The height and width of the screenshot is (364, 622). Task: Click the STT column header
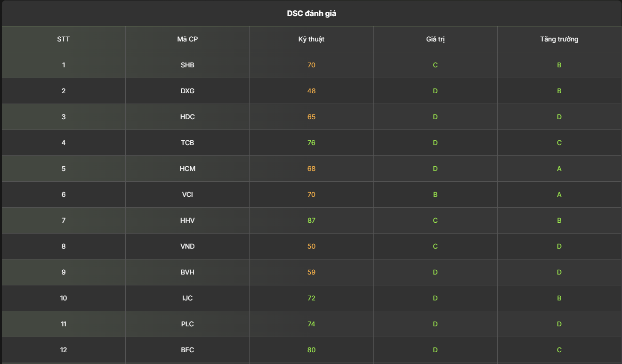click(64, 39)
